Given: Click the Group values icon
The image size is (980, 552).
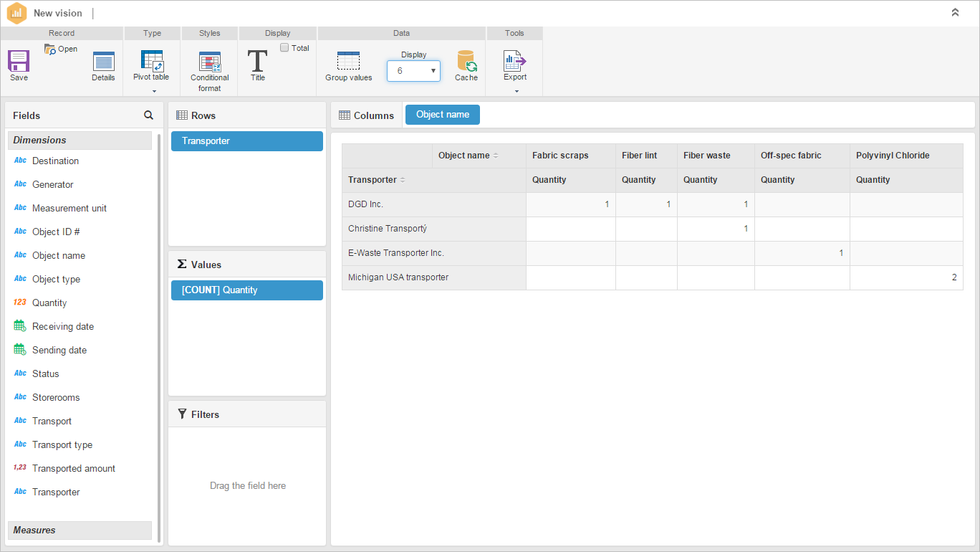Looking at the screenshot, I should tap(348, 61).
